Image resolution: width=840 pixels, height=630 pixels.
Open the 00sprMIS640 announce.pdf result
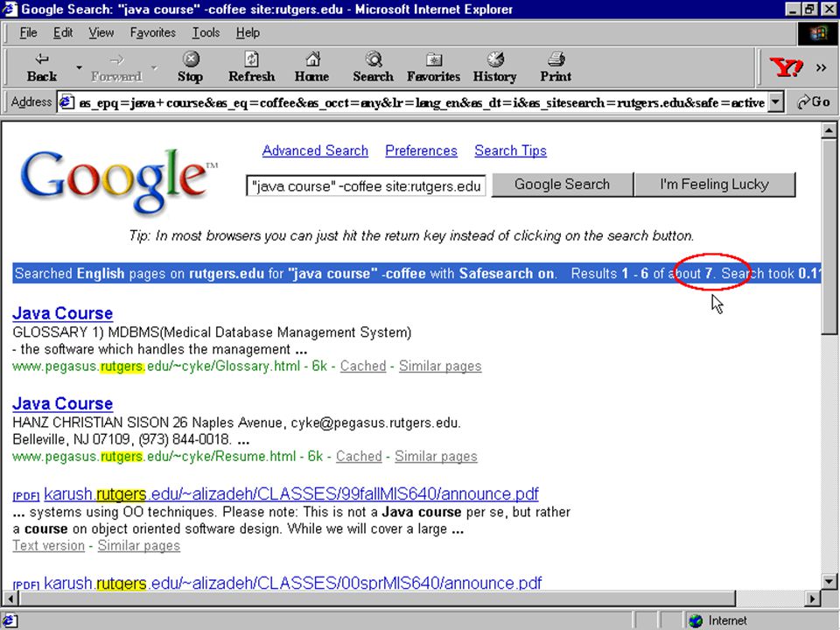click(x=292, y=583)
